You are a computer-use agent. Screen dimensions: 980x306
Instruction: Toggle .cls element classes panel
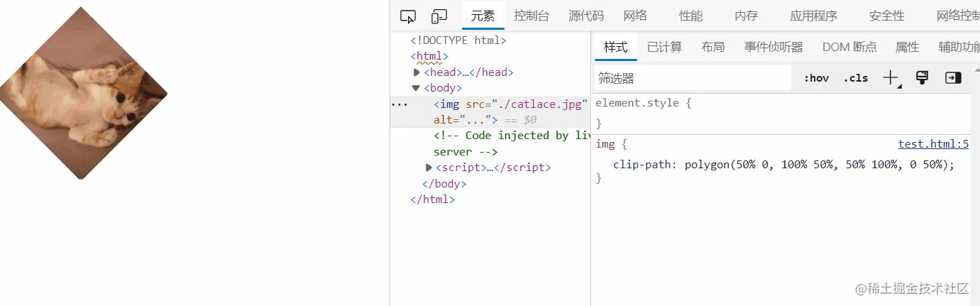pos(856,78)
